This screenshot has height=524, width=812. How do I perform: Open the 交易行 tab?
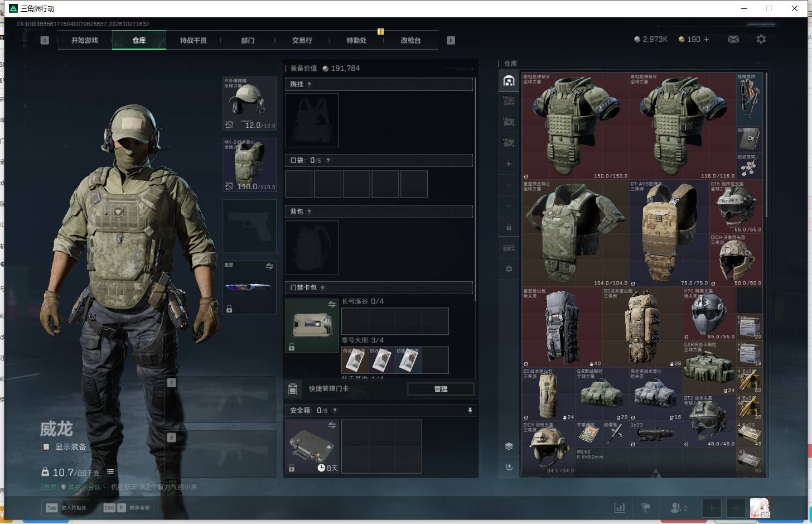[x=302, y=40]
